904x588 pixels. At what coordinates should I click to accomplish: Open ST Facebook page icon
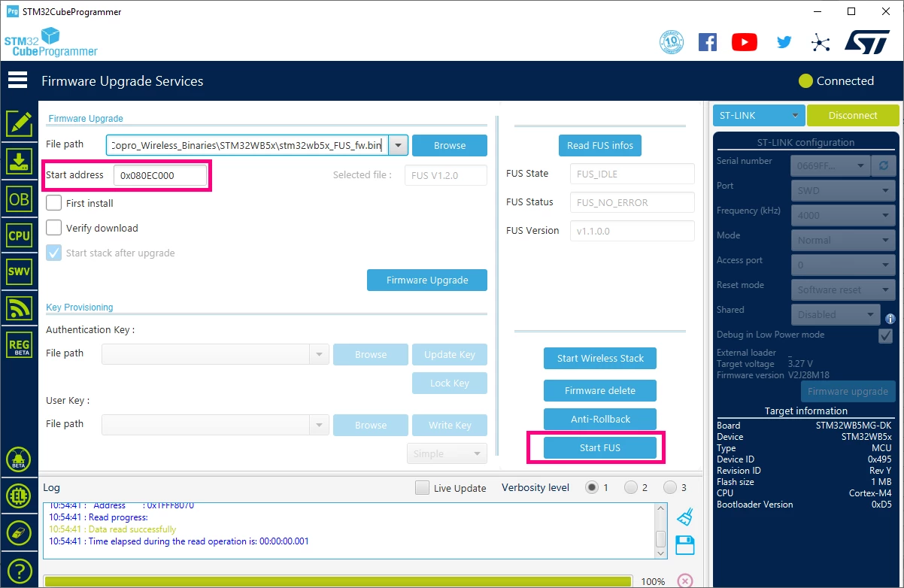708,41
